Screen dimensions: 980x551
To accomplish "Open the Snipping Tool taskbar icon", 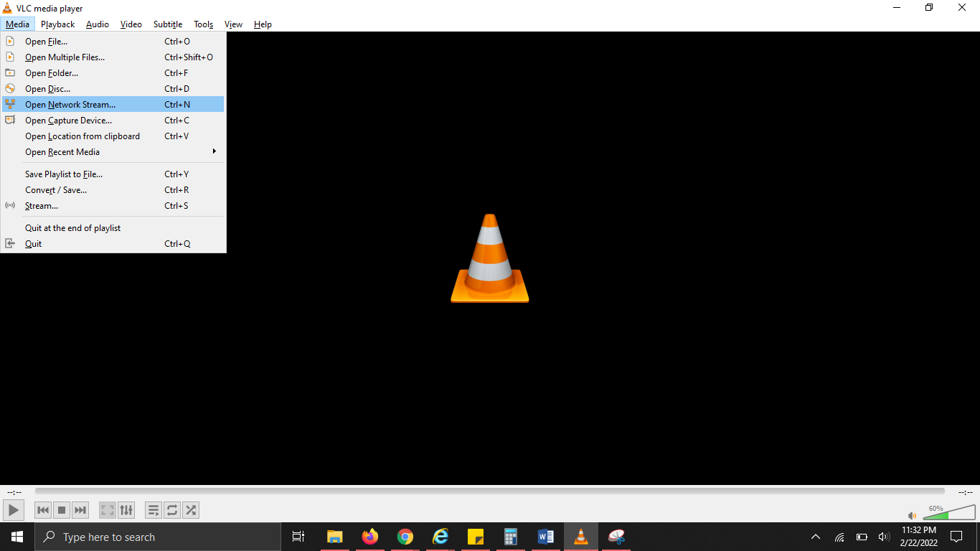I will (616, 537).
